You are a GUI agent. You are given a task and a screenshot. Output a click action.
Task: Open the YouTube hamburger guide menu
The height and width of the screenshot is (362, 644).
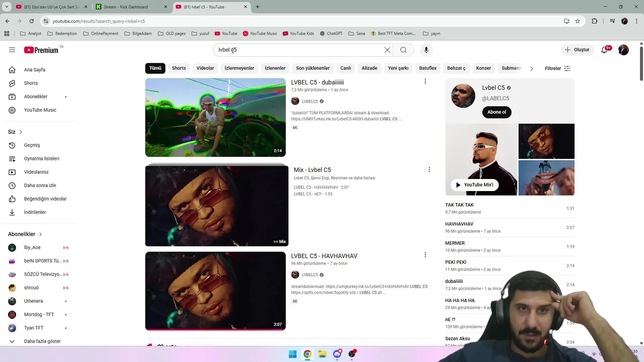click(x=12, y=50)
